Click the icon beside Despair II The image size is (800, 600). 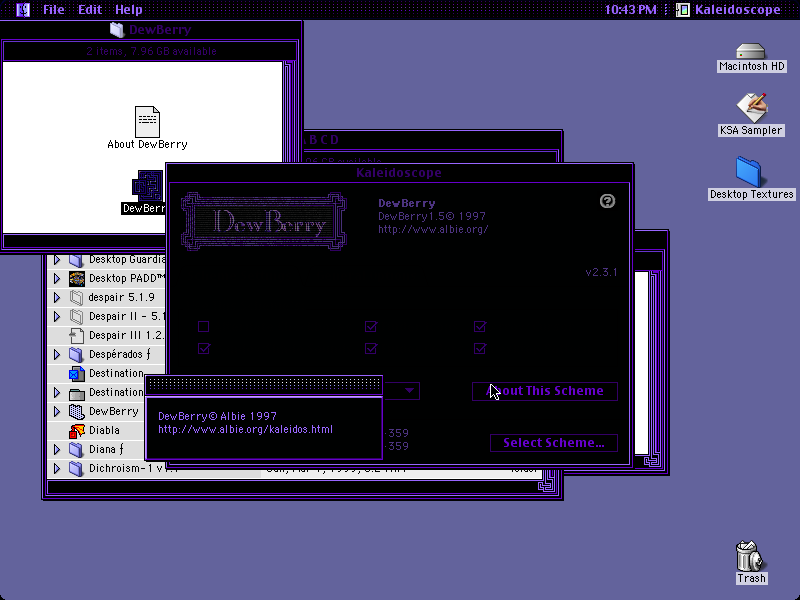pos(77,316)
